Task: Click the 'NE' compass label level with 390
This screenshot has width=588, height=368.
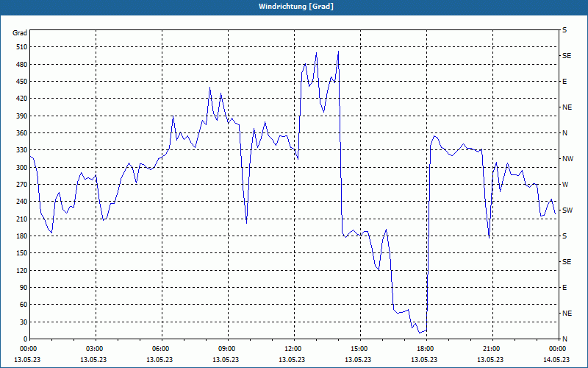Action: [x=567, y=107]
